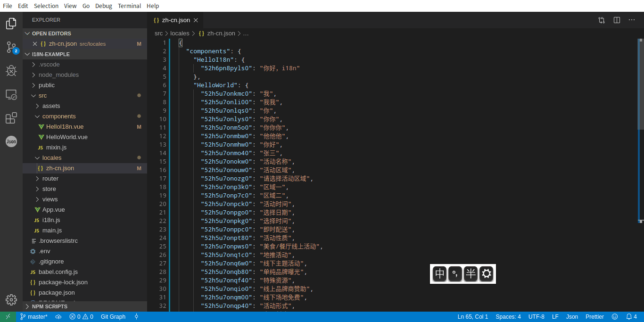
Task: Open the Remote Explorer activity icon
Action: (x=11, y=95)
